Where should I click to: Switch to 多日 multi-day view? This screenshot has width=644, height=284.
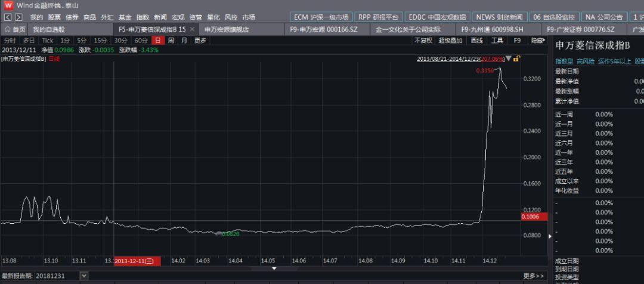29,41
